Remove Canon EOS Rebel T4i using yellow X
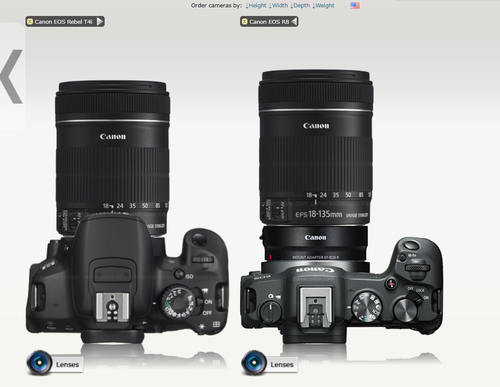The height and width of the screenshot is (387, 500). [30, 22]
